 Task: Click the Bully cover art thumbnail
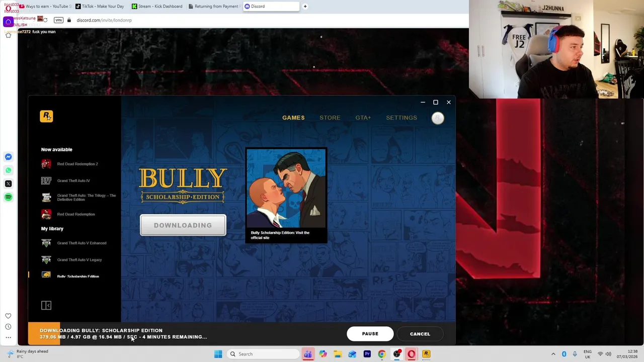[x=286, y=188]
